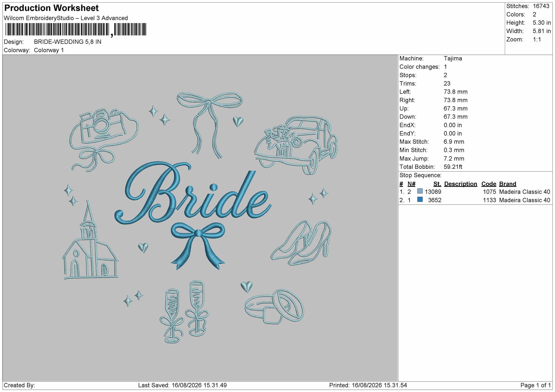Click the St. column header
The width and height of the screenshot is (555, 392).
[437, 184]
